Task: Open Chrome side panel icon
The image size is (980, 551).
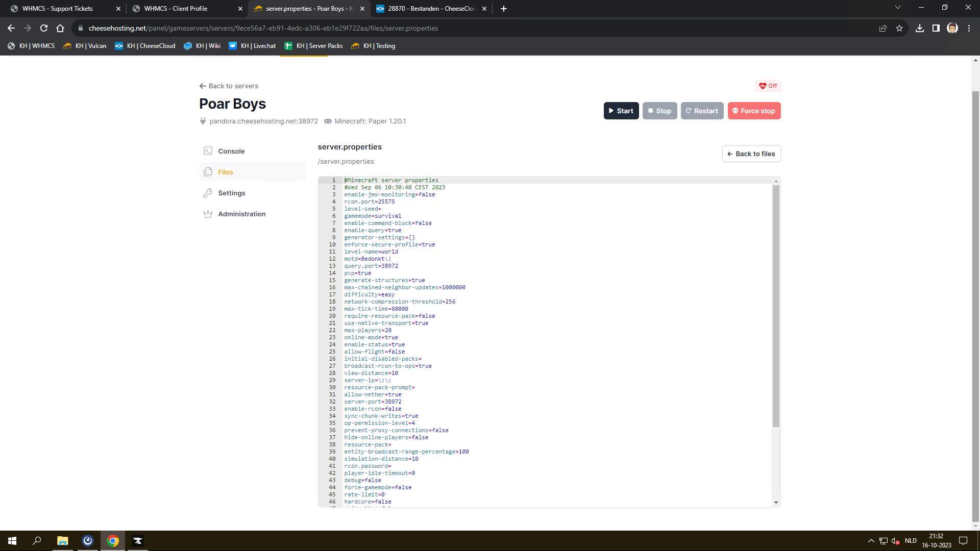Action: pyautogui.click(x=936, y=28)
